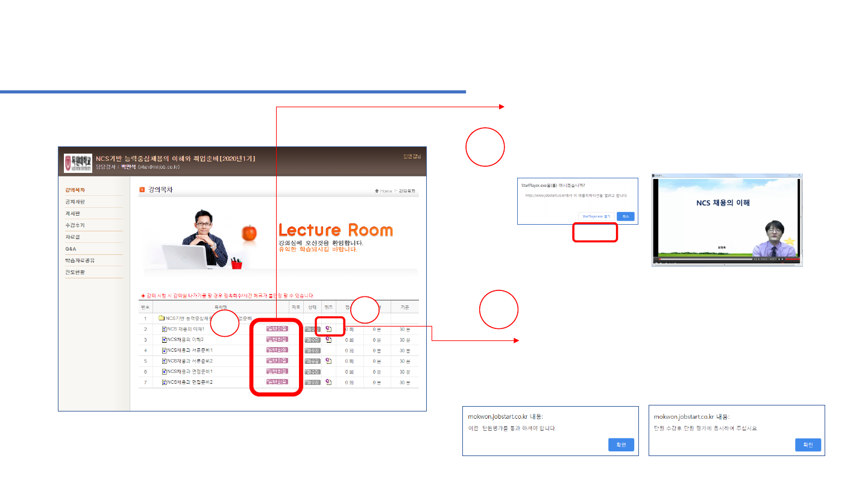Select 공지사항 from the sidebar menu
Screen dimensions: 868x488
75,202
